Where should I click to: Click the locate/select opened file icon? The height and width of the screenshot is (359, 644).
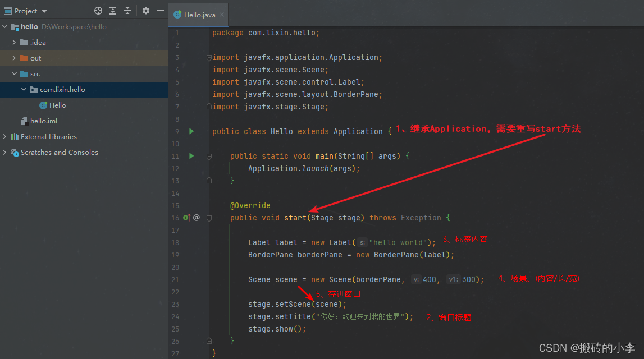98,11
